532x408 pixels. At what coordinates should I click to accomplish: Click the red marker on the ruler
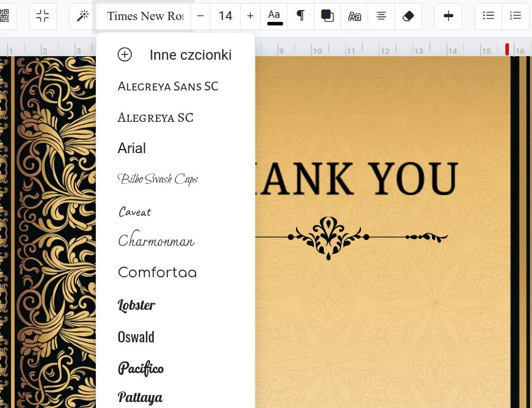coord(507,49)
